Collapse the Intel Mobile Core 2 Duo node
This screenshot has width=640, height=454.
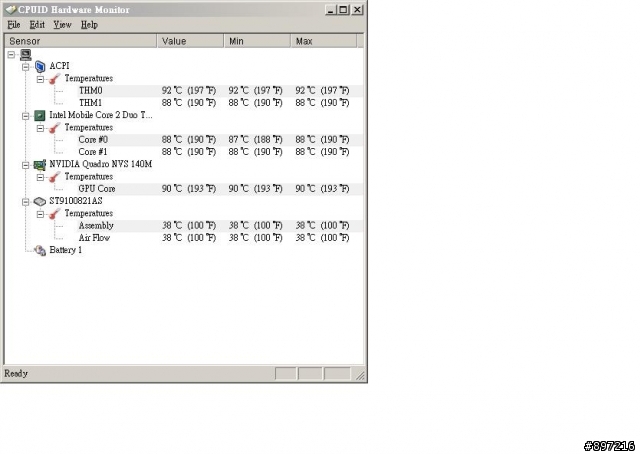tap(26, 116)
